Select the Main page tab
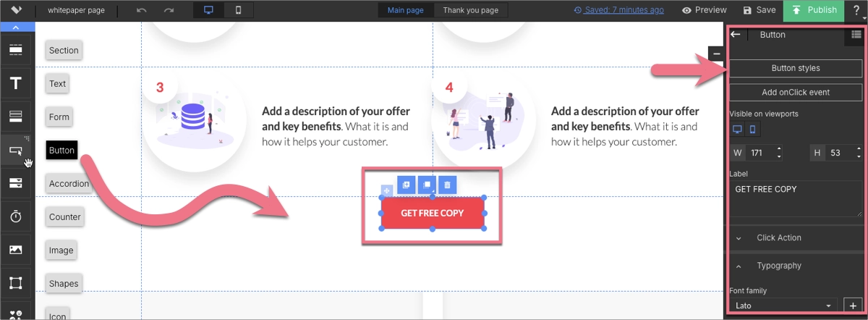This screenshot has height=320, width=868. 406,10
